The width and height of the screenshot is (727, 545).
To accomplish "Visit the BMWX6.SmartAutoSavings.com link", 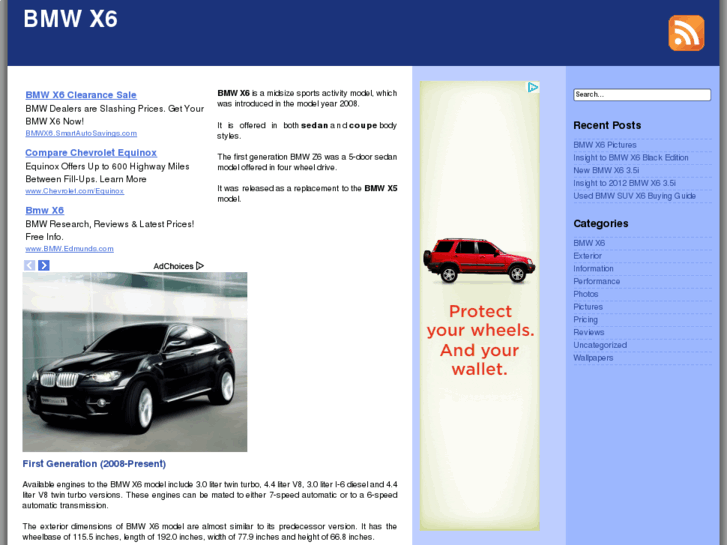I will coord(81,133).
